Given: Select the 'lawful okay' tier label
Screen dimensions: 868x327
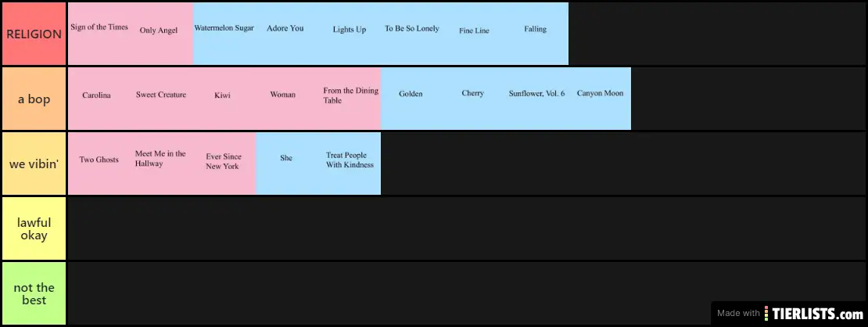Looking at the screenshot, I should [34, 228].
